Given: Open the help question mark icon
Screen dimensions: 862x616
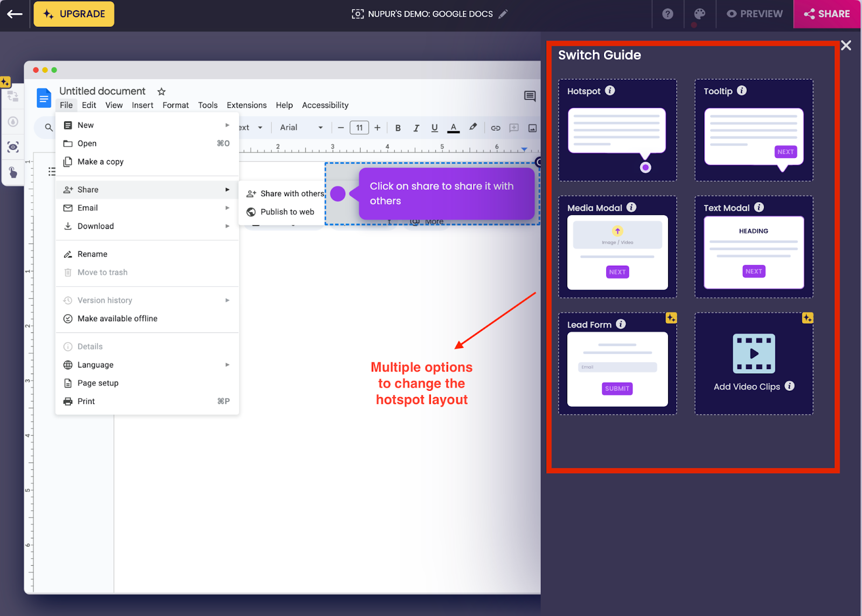Looking at the screenshot, I should (668, 14).
